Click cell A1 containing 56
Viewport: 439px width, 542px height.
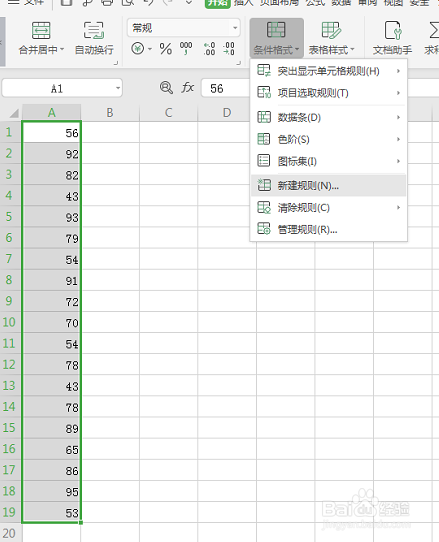pos(52,132)
